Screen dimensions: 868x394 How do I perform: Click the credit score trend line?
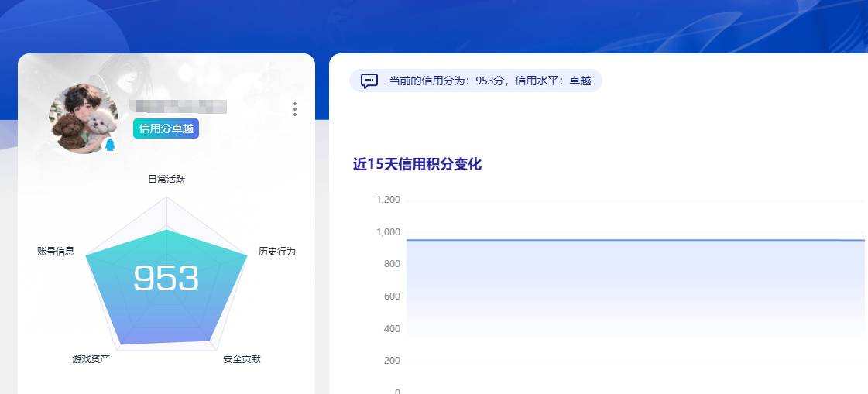[x=636, y=240]
